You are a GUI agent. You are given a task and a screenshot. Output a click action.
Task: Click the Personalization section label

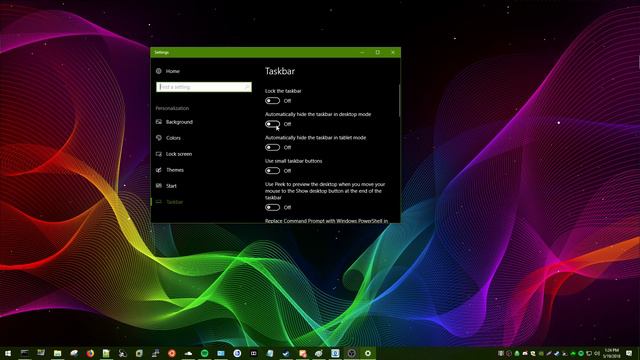172,108
